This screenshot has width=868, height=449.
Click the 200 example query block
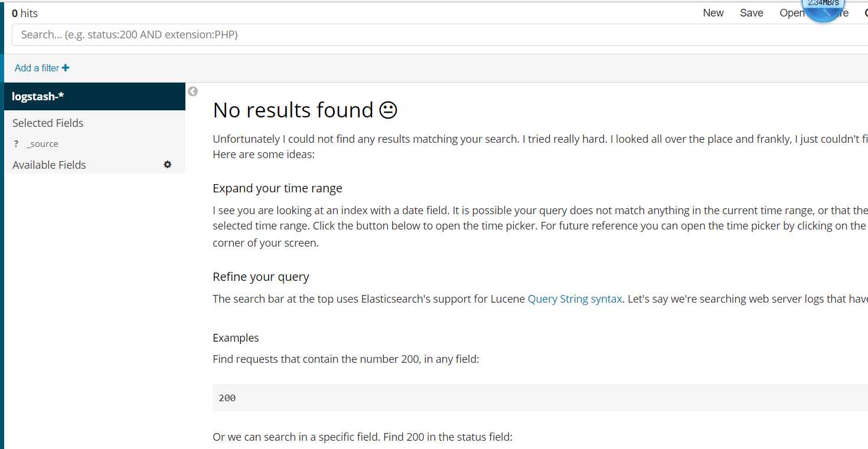pyautogui.click(x=540, y=398)
